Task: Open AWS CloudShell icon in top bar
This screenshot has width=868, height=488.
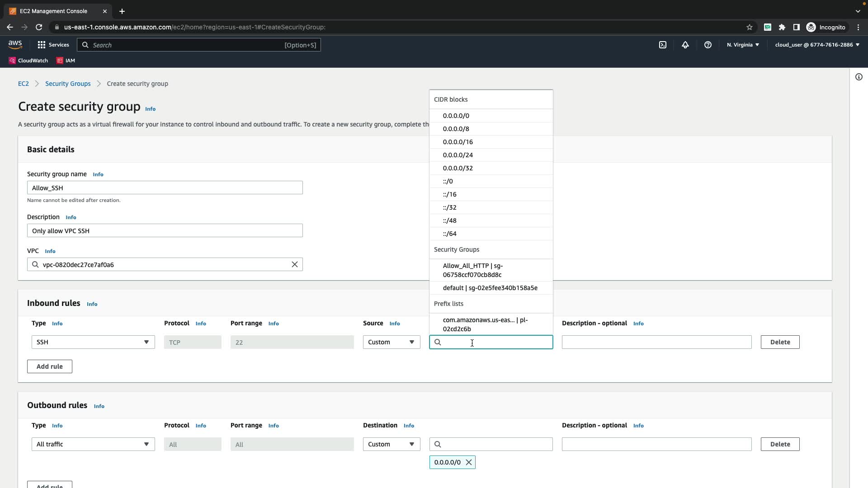Action: click(663, 45)
